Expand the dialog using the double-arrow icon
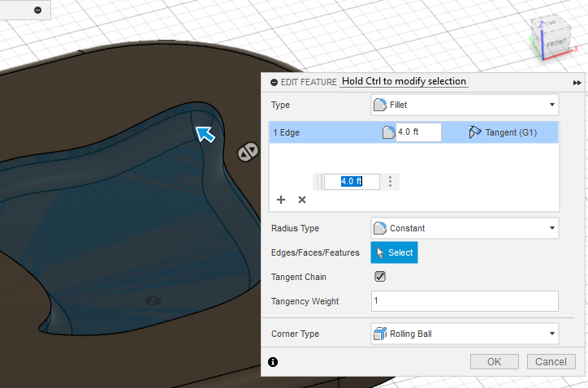 pos(577,83)
